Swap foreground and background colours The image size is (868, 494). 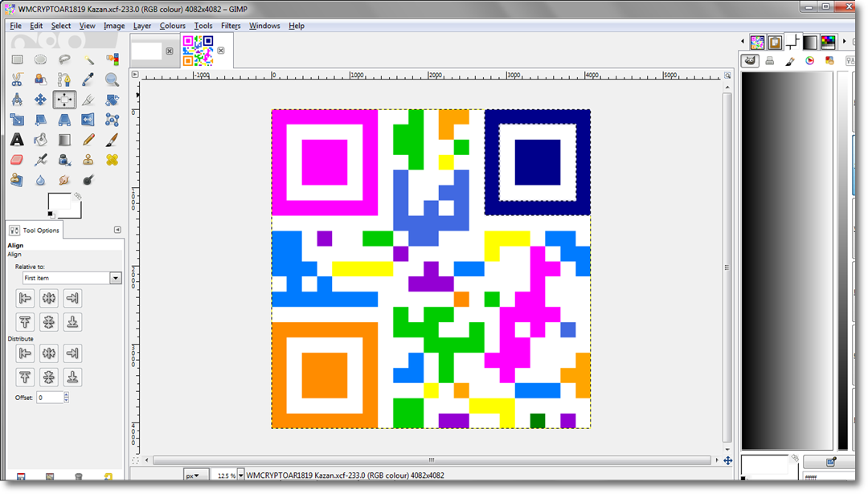point(77,196)
